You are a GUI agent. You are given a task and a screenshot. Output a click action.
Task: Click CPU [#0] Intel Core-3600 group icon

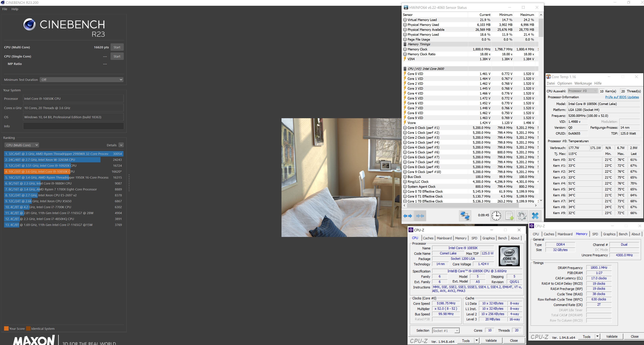click(x=405, y=69)
